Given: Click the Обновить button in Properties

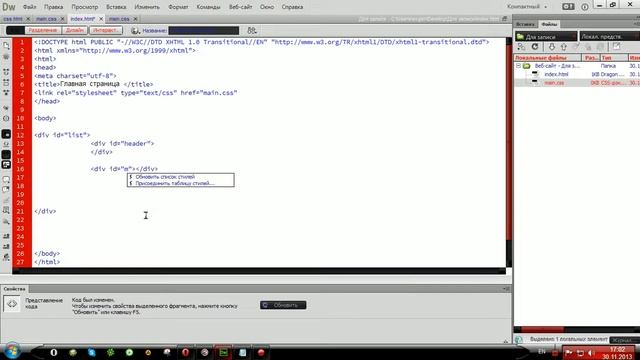Looking at the screenshot, I should [283, 305].
